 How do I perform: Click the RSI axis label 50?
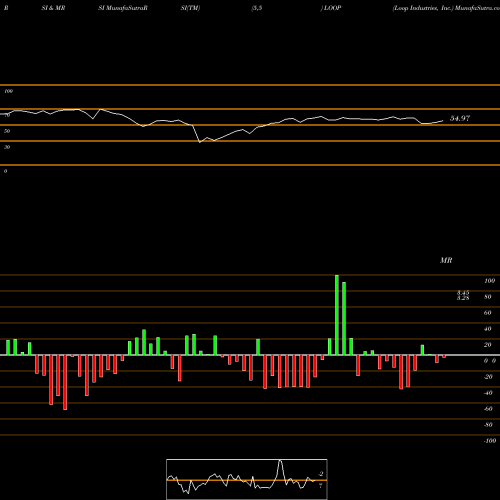click(x=7, y=131)
